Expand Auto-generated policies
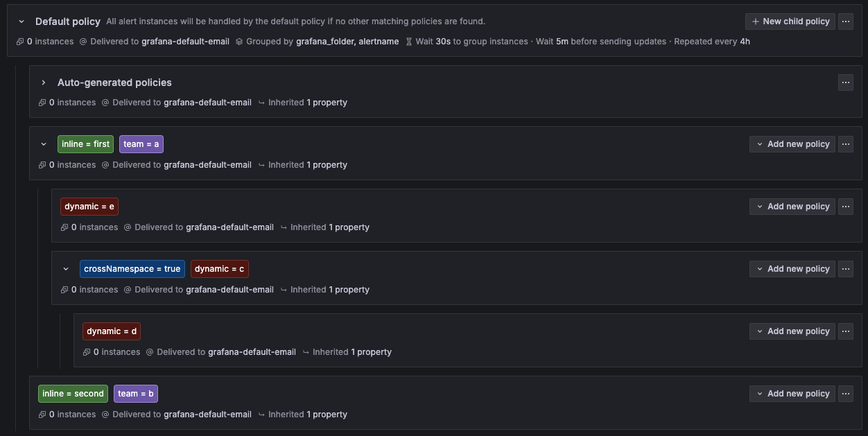The height and width of the screenshot is (436, 868). click(x=44, y=82)
